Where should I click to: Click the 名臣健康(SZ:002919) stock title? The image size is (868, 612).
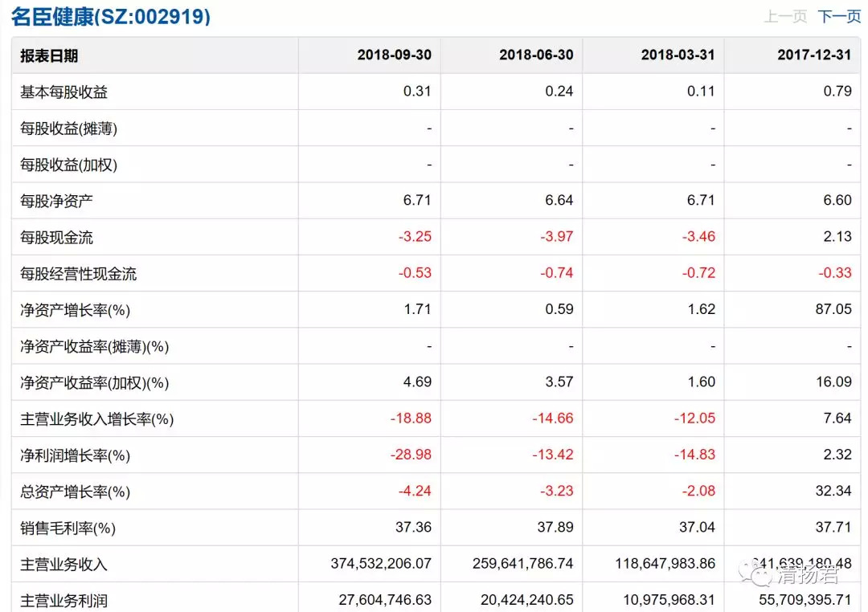click(x=111, y=16)
